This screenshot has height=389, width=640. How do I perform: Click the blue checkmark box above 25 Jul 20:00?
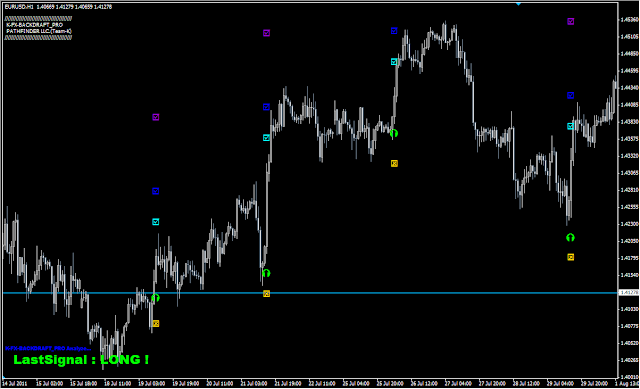tap(394, 31)
